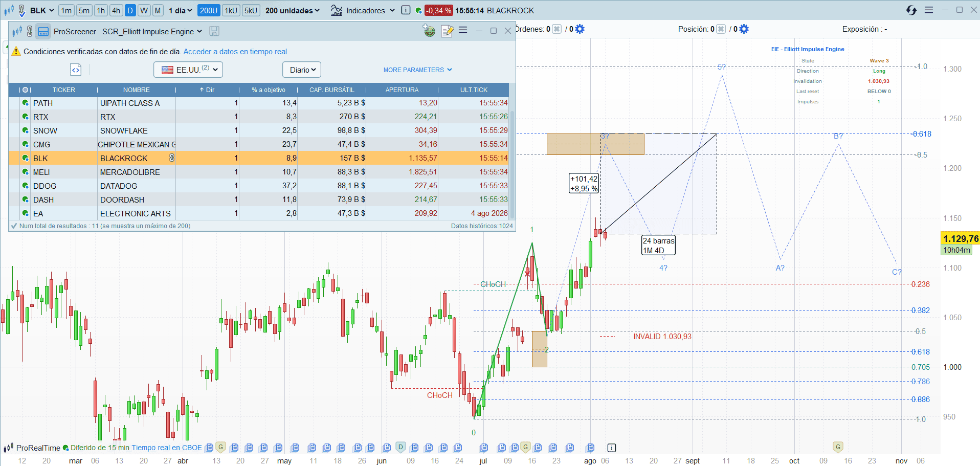980x466 pixels.
Task: Open the ProScreener hamburger menu
Action: [x=463, y=30]
